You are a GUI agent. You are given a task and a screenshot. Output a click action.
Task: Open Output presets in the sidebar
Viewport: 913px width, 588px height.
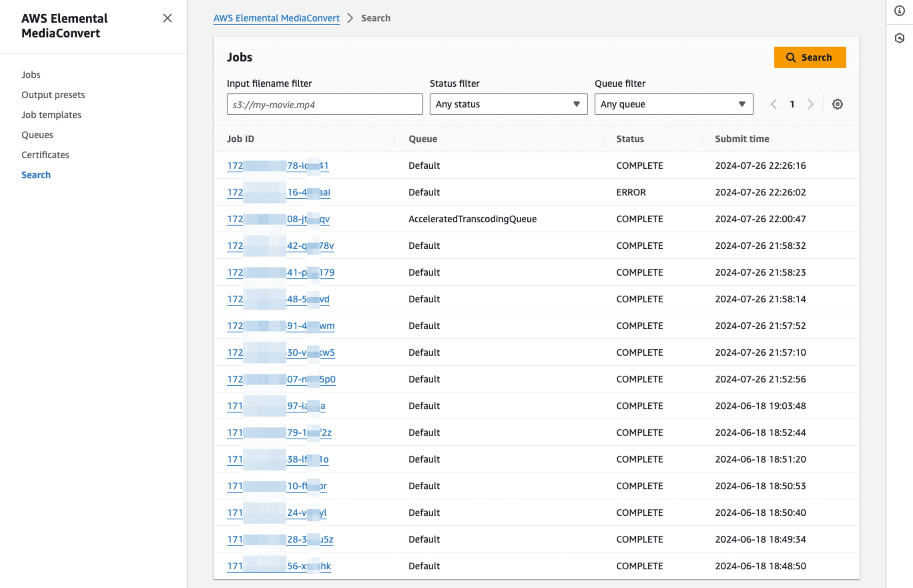point(53,95)
